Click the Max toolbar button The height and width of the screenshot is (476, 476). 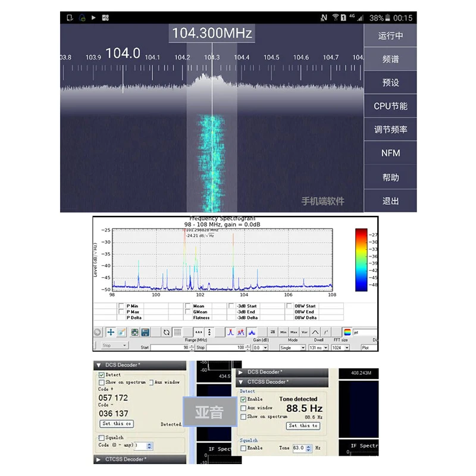pos(294,332)
